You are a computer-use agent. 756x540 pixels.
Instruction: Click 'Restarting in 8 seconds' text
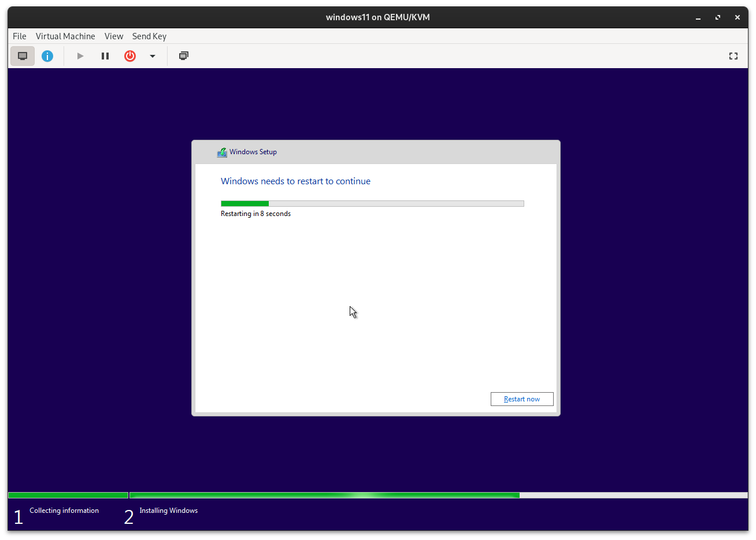(x=255, y=214)
